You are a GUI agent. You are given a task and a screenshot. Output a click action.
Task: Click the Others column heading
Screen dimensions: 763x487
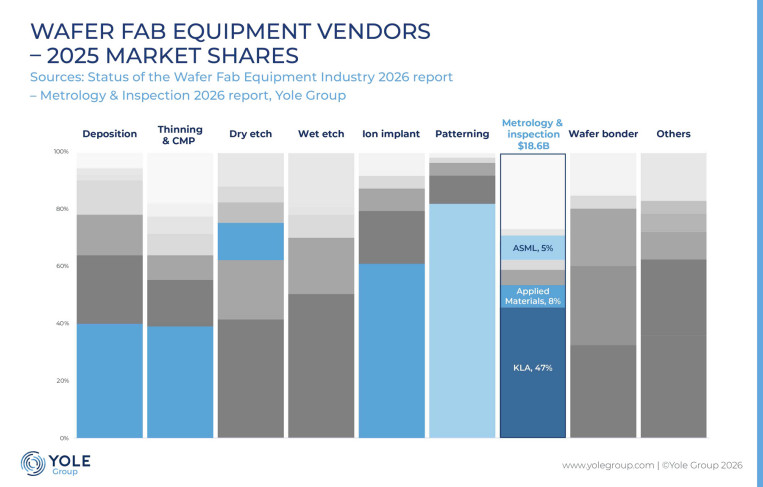(673, 134)
